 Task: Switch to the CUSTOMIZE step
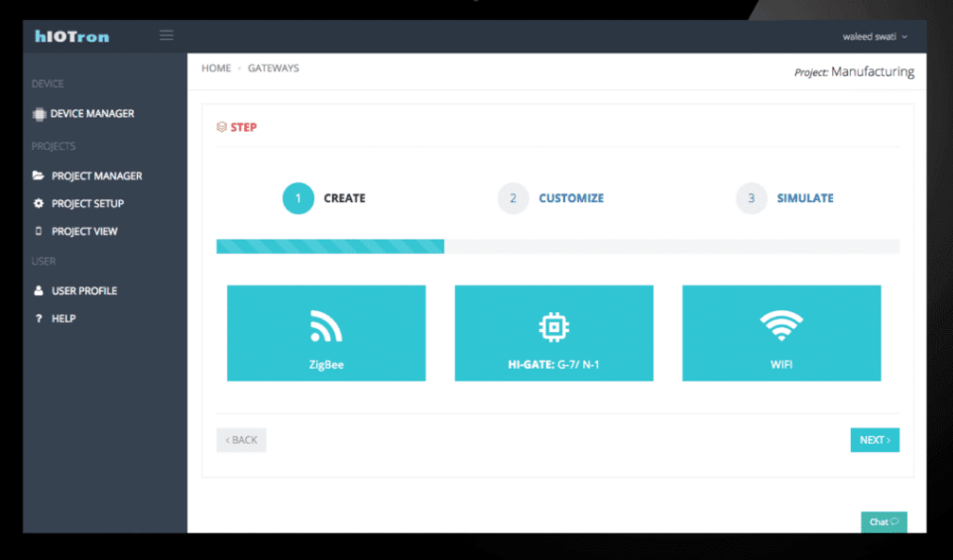[x=571, y=198]
